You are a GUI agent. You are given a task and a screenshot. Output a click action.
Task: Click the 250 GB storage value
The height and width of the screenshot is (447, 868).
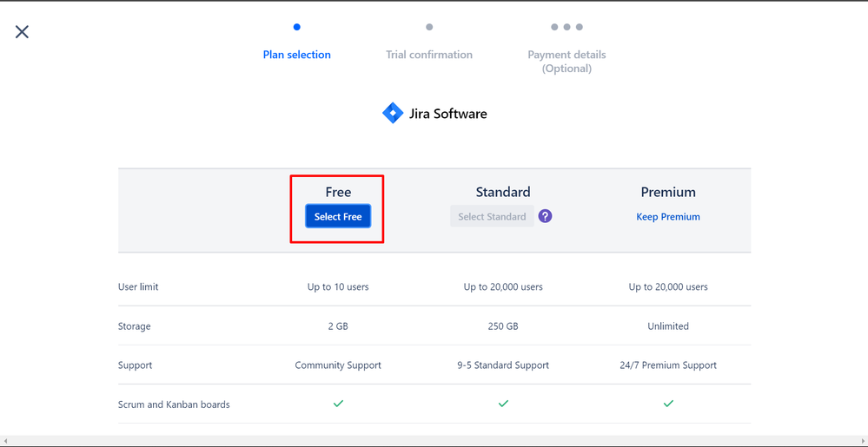pyautogui.click(x=503, y=326)
